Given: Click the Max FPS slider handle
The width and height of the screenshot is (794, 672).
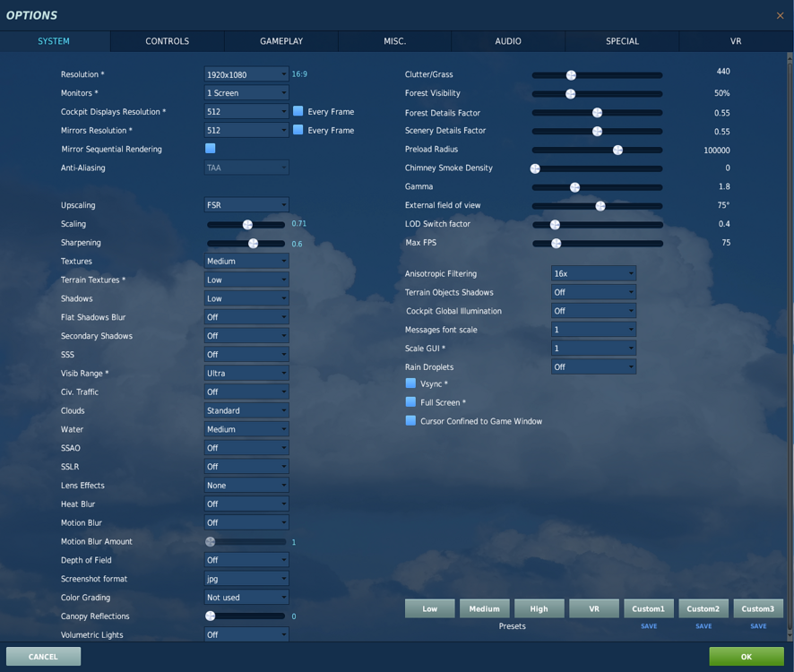Looking at the screenshot, I should tap(556, 243).
